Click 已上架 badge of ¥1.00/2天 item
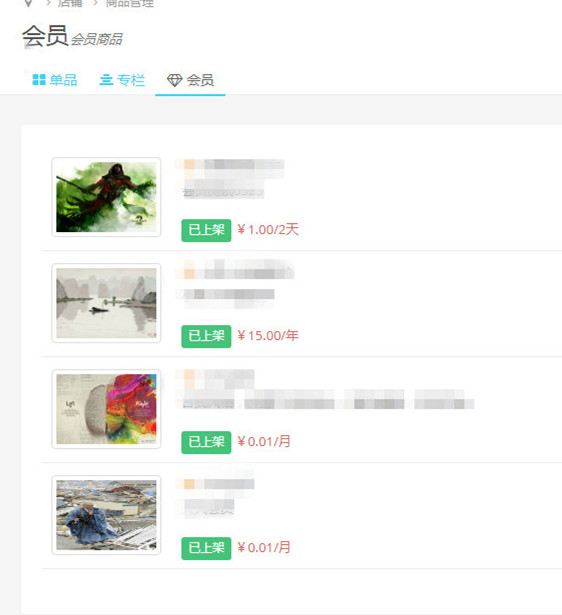Image resolution: width=562 pixels, height=615 pixels. point(206,230)
